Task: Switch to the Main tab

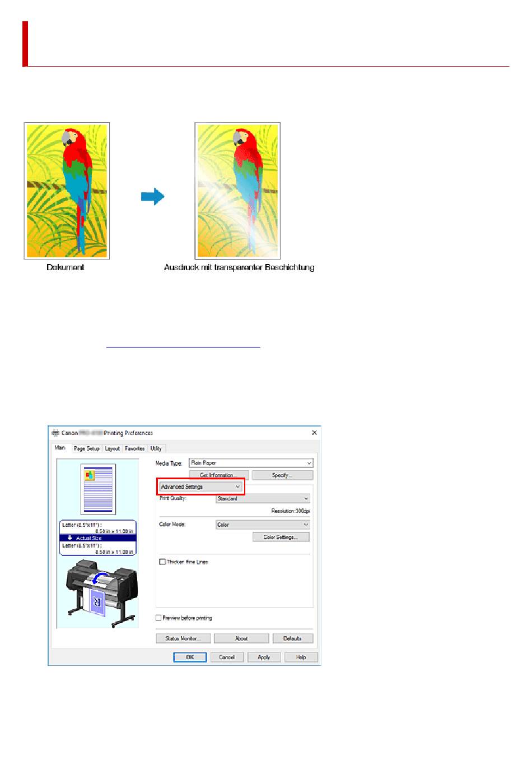Action: click(x=60, y=448)
